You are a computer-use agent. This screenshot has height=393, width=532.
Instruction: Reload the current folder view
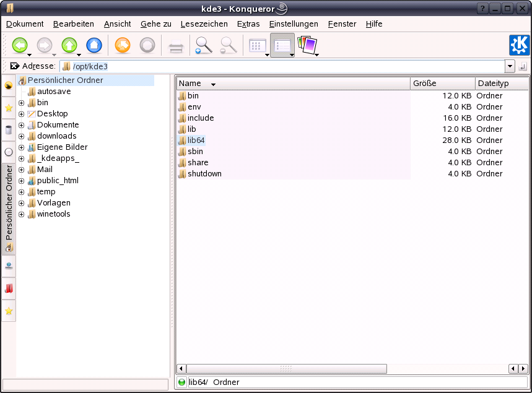[123, 45]
